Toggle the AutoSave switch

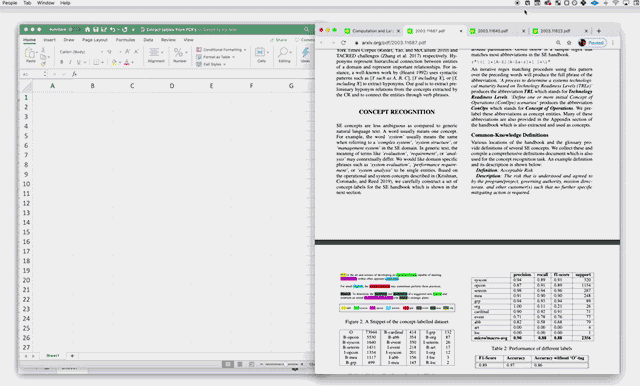[74, 29]
